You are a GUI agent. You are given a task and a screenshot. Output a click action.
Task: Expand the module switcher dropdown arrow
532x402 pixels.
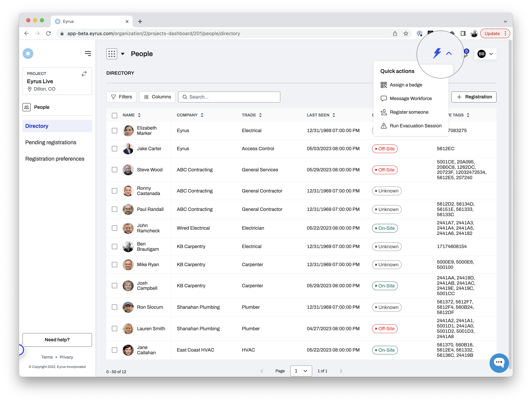click(123, 54)
